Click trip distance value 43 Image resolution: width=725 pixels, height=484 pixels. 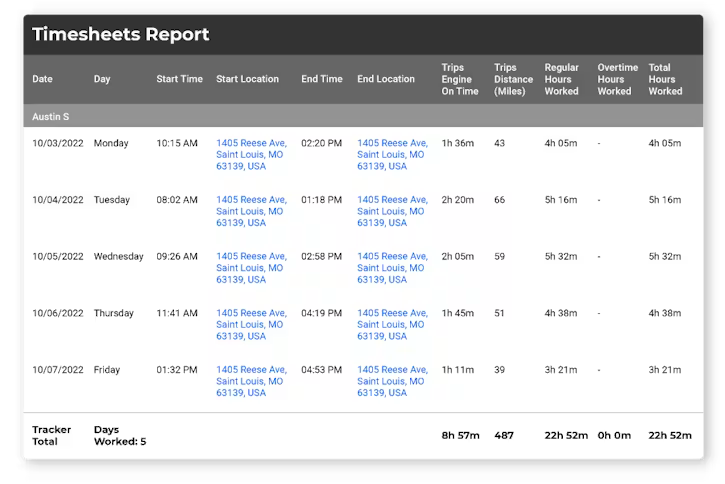(499, 143)
